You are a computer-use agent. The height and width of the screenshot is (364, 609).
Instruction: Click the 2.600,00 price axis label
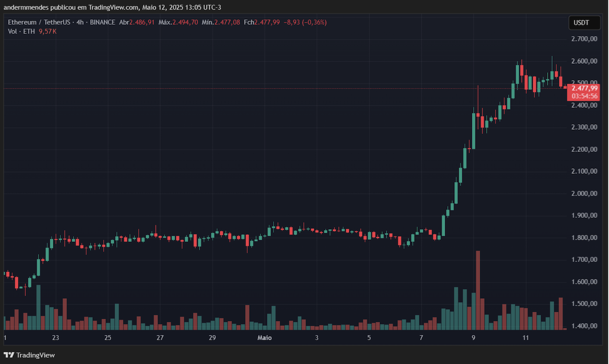tap(583, 61)
